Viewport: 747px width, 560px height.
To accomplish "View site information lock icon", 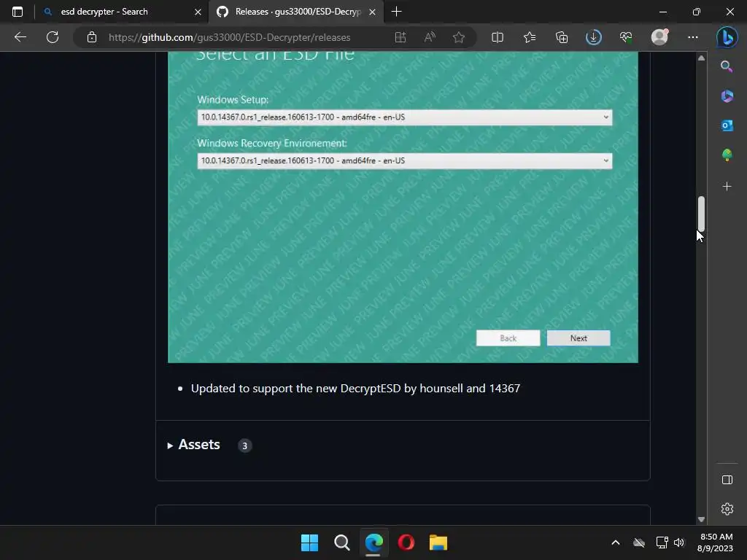I will tap(92, 37).
